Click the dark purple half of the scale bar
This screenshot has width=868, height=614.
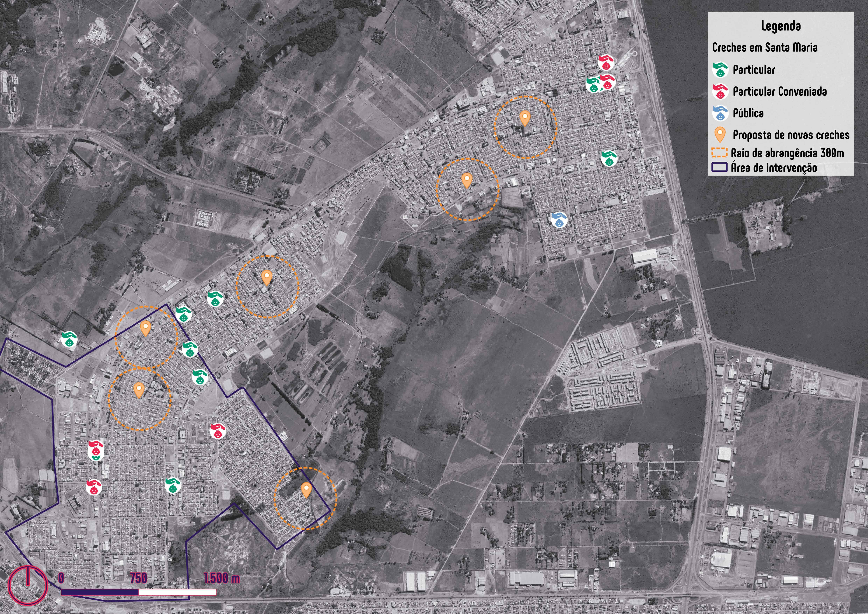tap(100, 592)
